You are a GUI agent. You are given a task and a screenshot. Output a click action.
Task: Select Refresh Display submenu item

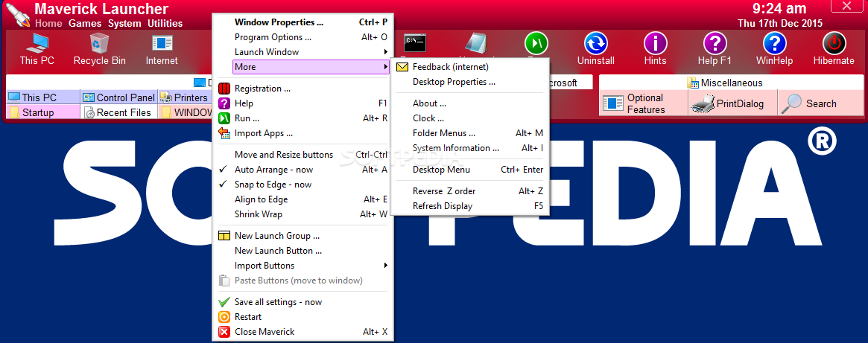tap(469, 206)
